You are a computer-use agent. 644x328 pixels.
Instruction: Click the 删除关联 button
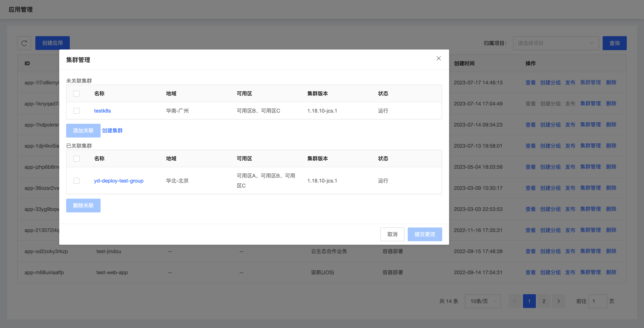point(83,205)
